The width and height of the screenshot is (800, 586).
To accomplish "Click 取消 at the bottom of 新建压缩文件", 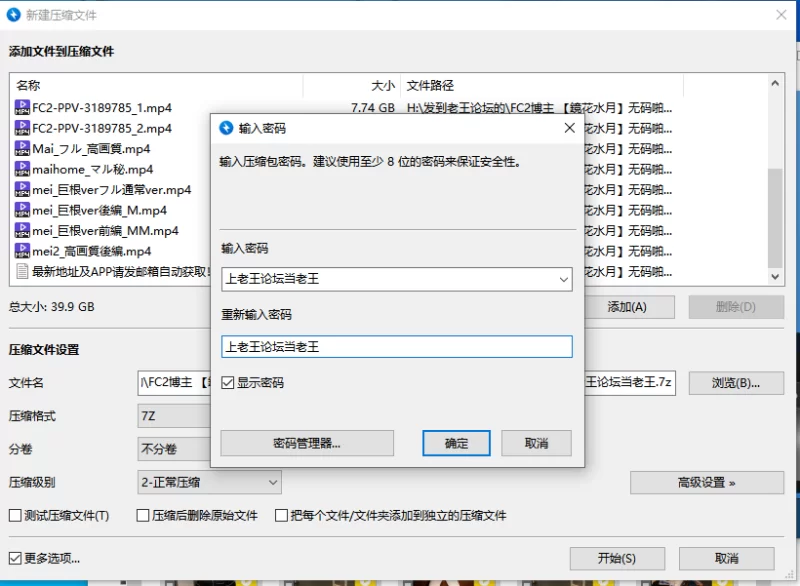I will coord(727,558).
